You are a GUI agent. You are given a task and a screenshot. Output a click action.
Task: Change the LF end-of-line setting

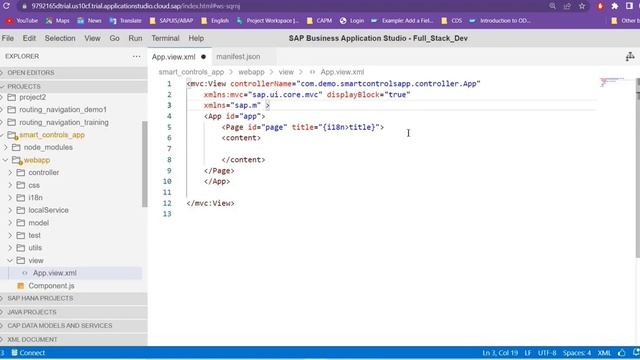click(528, 353)
